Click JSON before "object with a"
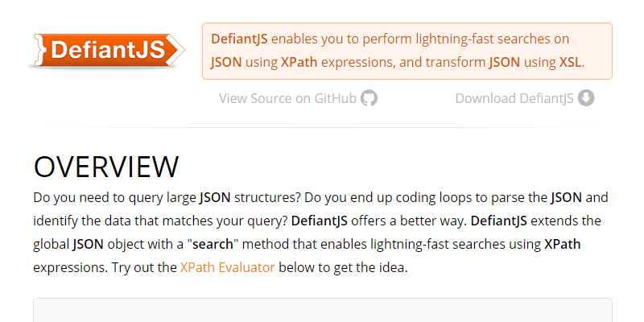Screen dimensions: 644x322 click(89, 244)
